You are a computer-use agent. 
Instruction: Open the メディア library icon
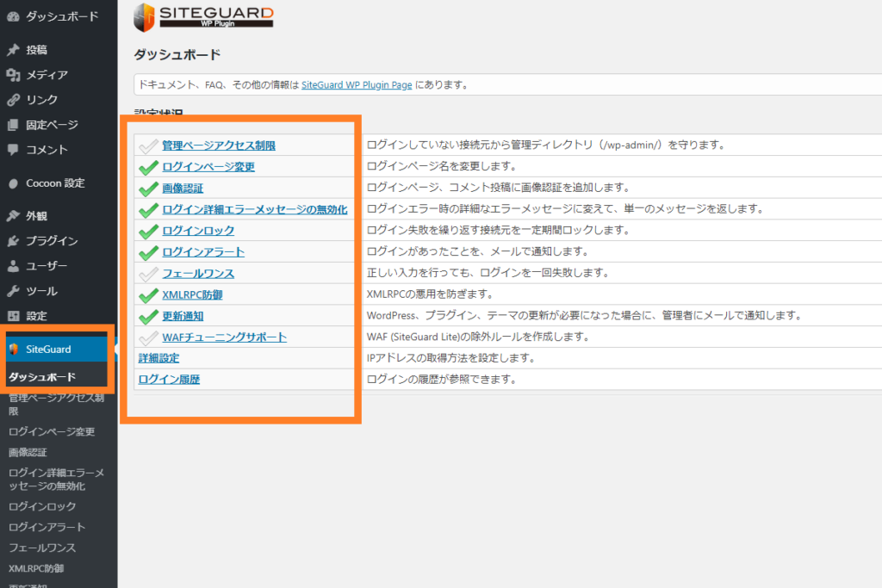[x=10, y=75]
